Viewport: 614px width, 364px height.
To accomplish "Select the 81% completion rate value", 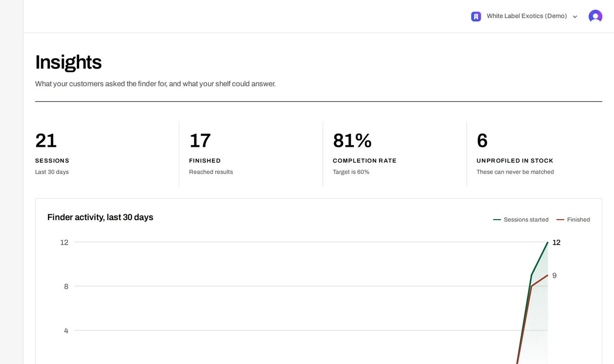I will (352, 141).
